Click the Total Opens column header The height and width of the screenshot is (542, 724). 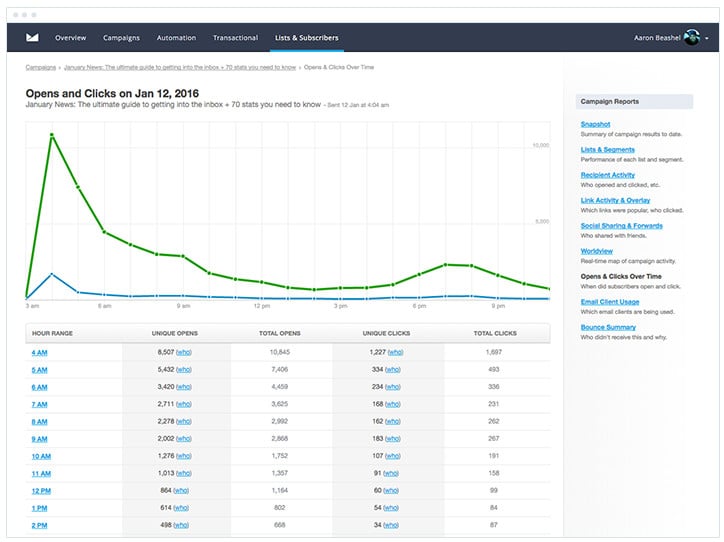click(x=279, y=333)
